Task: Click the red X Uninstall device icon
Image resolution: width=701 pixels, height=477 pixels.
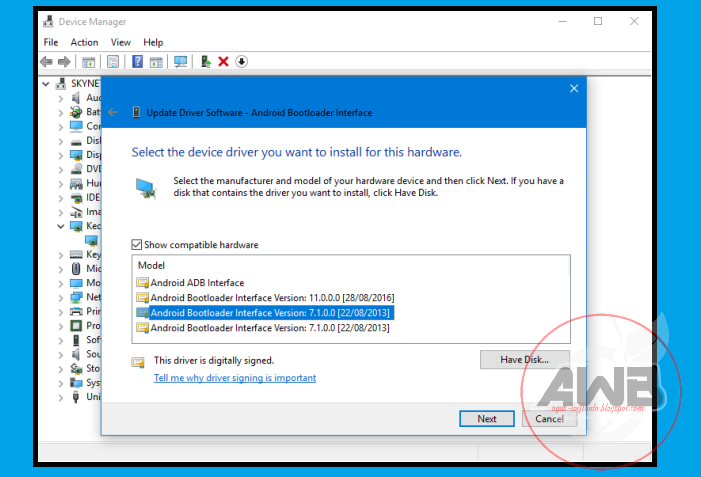Action: coord(224,62)
